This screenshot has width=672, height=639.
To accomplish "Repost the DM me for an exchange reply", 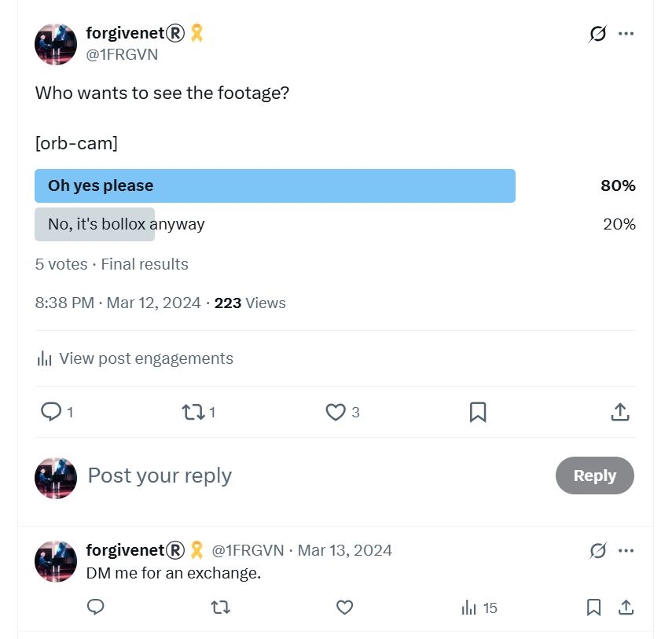I will coord(220,608).
